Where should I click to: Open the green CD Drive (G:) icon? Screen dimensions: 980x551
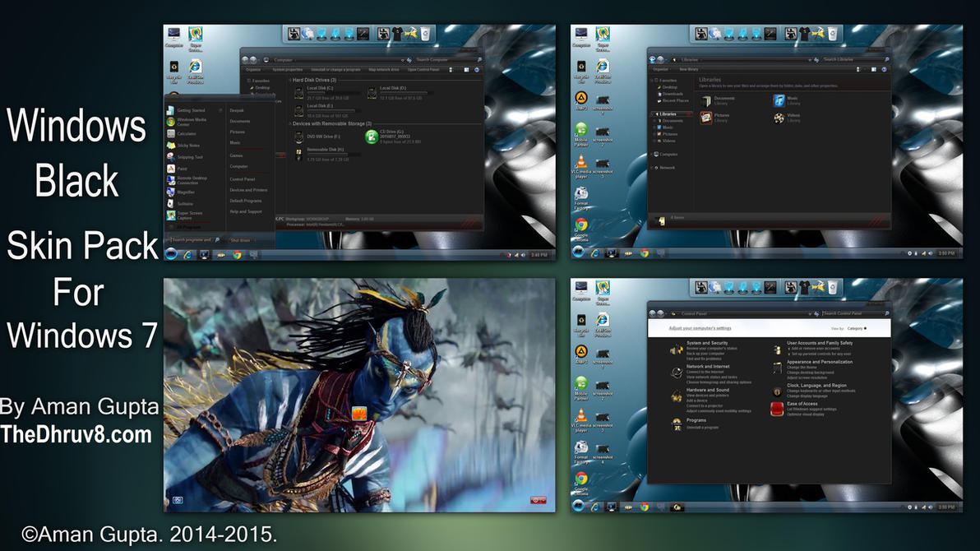pos(372,137)
